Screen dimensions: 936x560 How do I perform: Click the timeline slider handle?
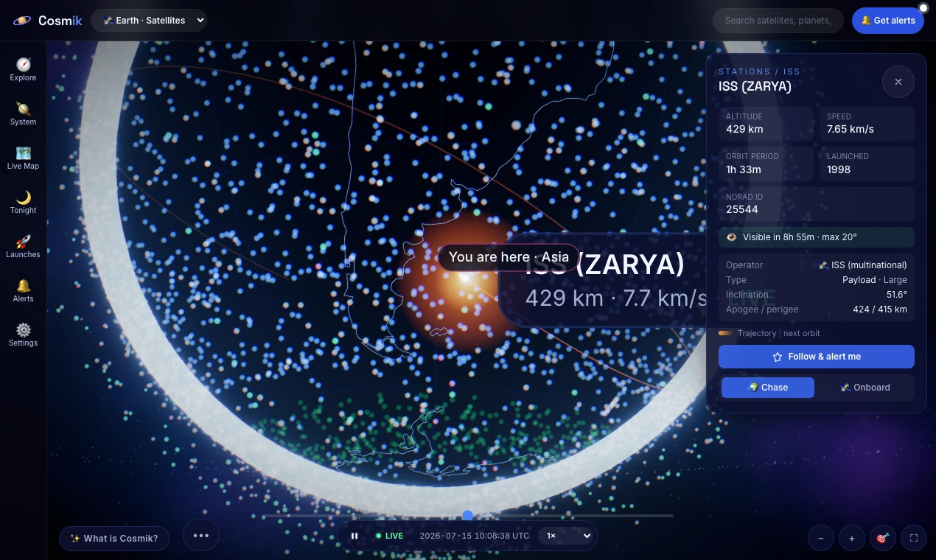point(467,516)
